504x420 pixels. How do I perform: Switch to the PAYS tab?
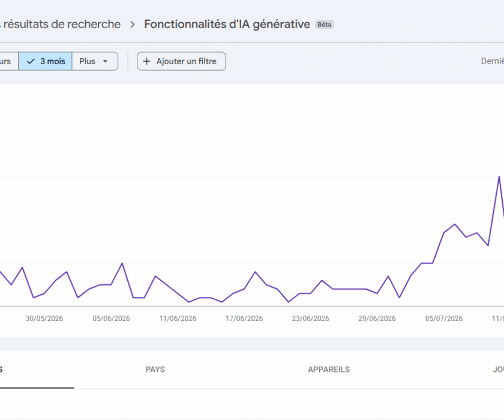coord(155,370)
